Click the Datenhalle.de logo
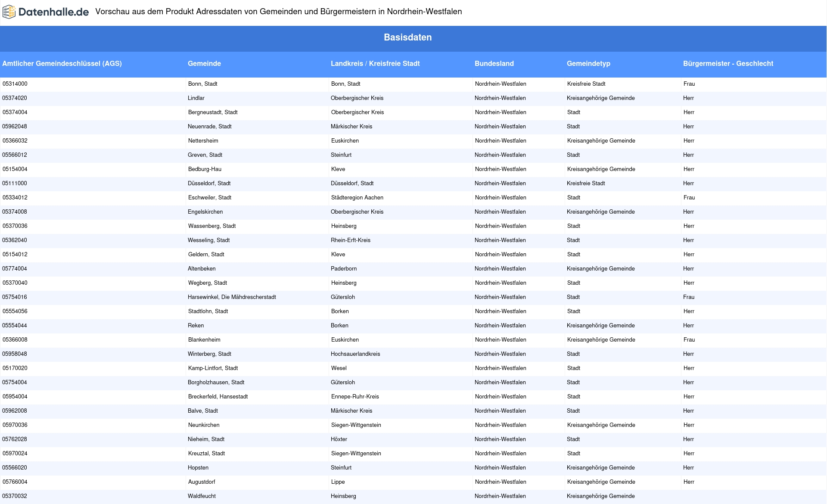This screenshot has height=504, width=827. pyautogui.click(x=46, y=12)
